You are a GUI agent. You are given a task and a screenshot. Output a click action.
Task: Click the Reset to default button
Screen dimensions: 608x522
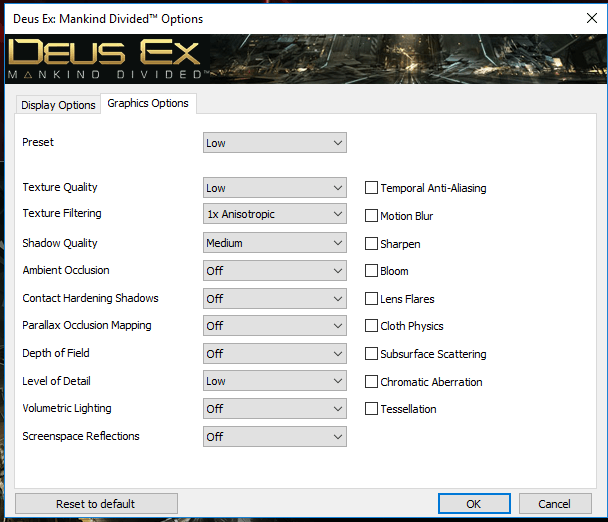(x=96, y=503)
